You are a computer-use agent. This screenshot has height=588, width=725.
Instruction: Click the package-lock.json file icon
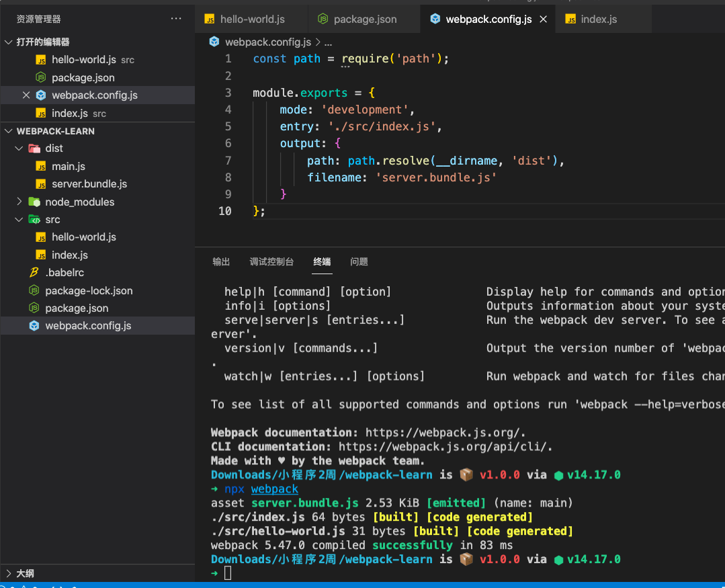point(34,290)
